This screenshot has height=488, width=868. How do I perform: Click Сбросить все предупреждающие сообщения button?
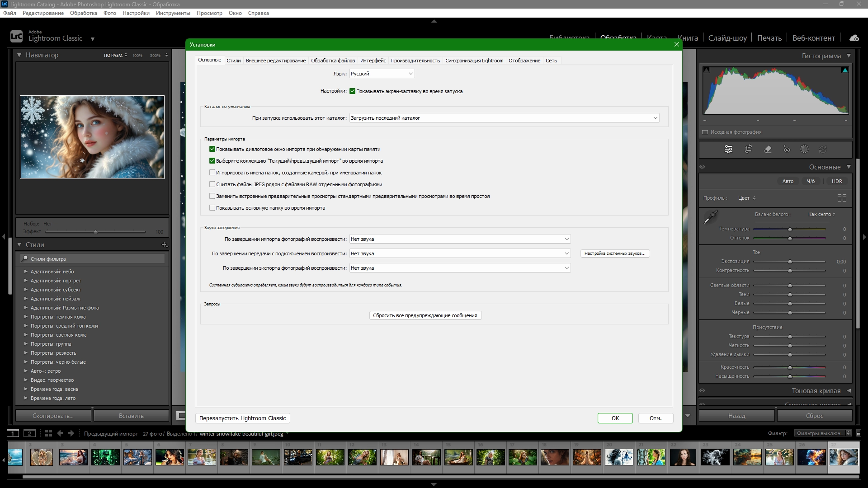425,315
